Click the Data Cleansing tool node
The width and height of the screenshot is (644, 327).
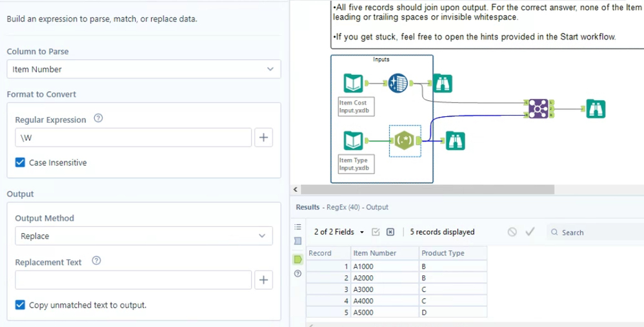pyautogui.click(x=398, y=83)
